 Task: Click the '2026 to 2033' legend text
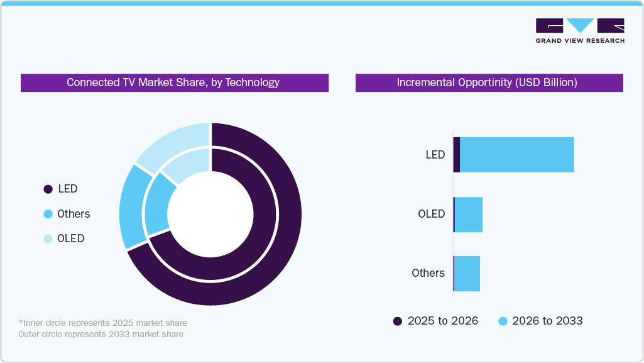pyautogui.click(x=547, y=321)
